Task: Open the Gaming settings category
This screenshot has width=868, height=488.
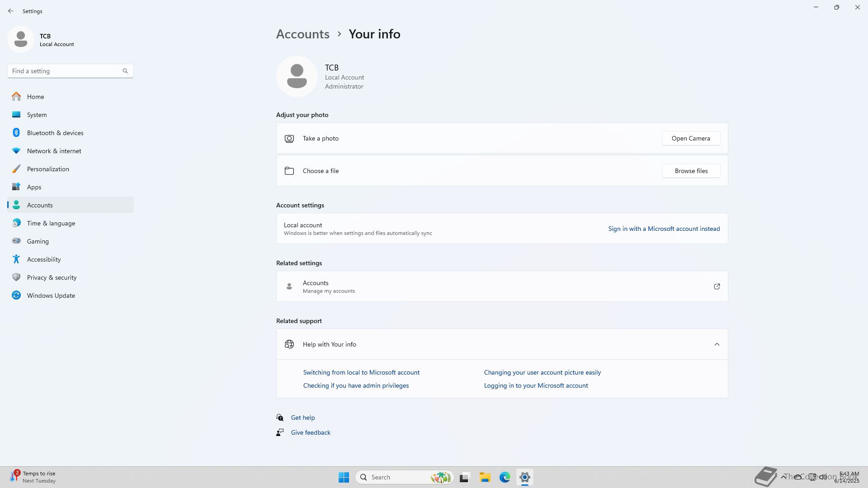Action: (x=38, y=241)
